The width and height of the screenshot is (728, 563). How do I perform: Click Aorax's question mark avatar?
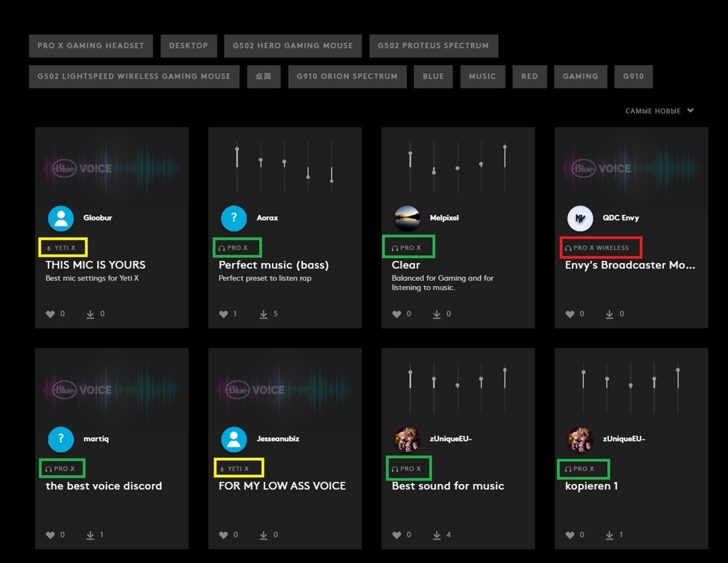(x=234, y=218)
